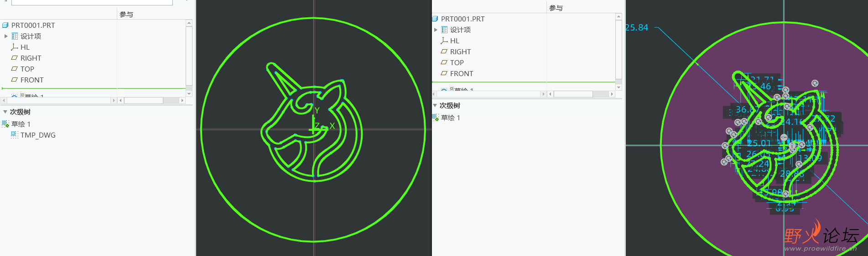868x256 pixels.
Task: Select 草绘 1 under 次级树 in left panel
Action: pos(21,124)
